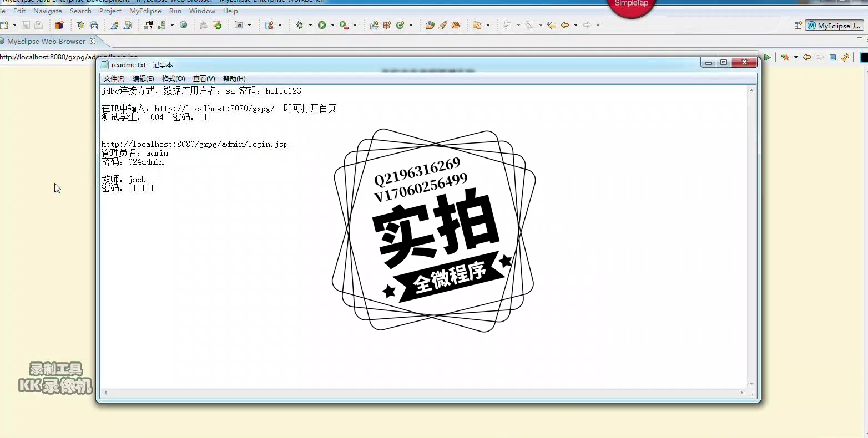Open the dropdown next to the green Run icon

(332, 25)
